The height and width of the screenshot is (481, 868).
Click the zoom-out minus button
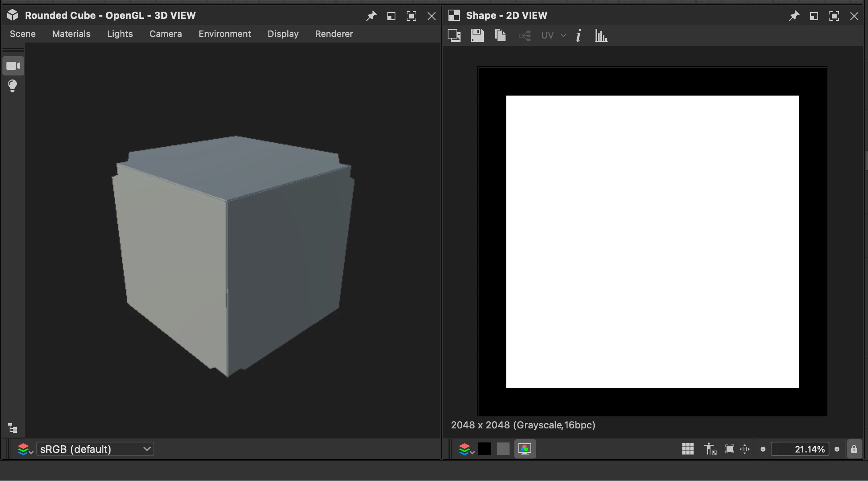pos(763,449)
